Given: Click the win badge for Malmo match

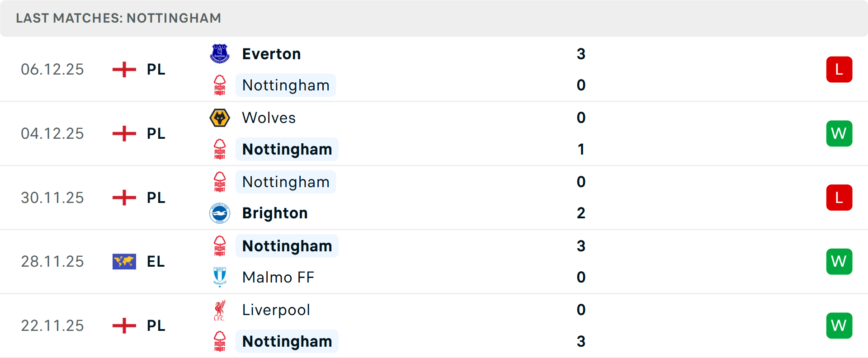Looking at the screenshot, I should coord(839,261).
